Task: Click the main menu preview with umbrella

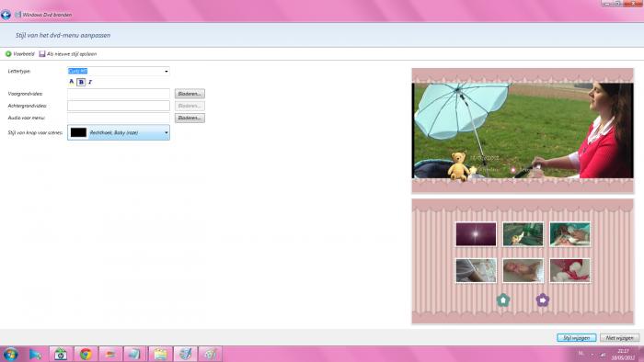Action: pyautogui.click(x=523, y=130)
